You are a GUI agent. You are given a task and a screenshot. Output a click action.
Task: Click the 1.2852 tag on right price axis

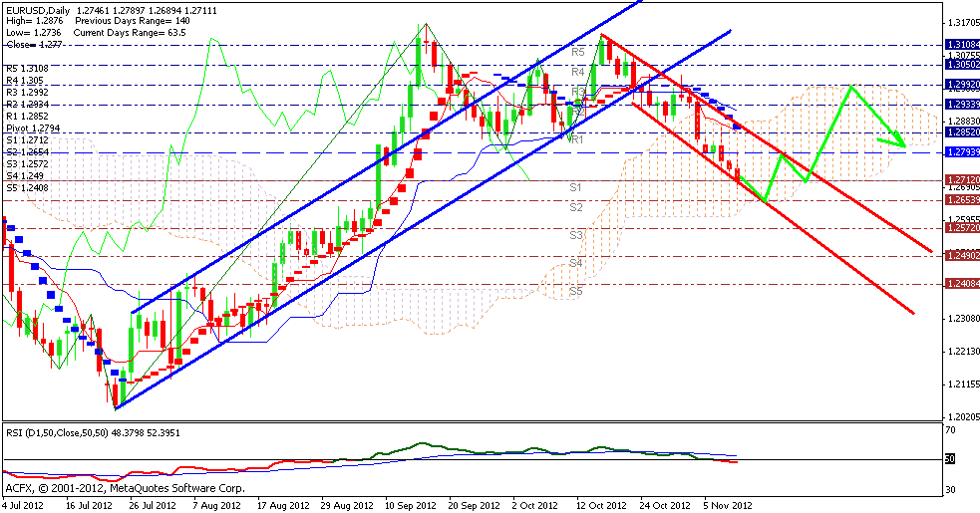point(961,131)
